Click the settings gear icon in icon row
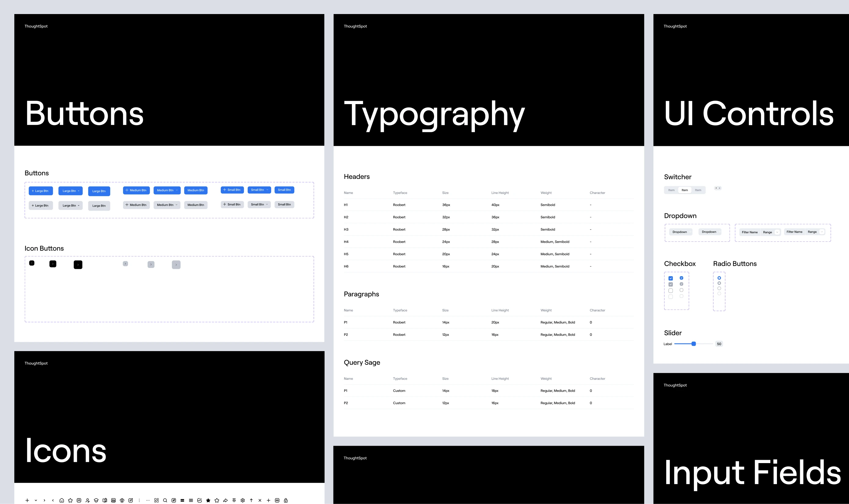 coord(242,500)
